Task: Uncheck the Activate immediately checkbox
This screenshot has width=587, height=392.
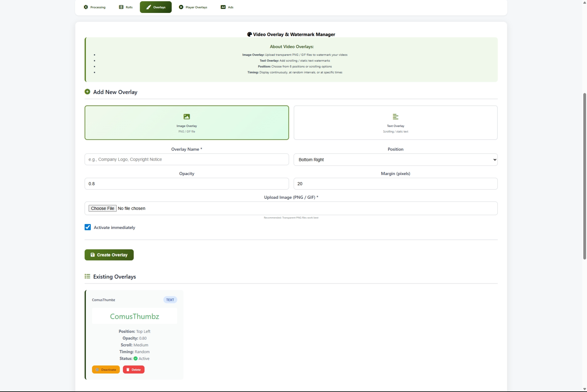Action: pos(88,227)
